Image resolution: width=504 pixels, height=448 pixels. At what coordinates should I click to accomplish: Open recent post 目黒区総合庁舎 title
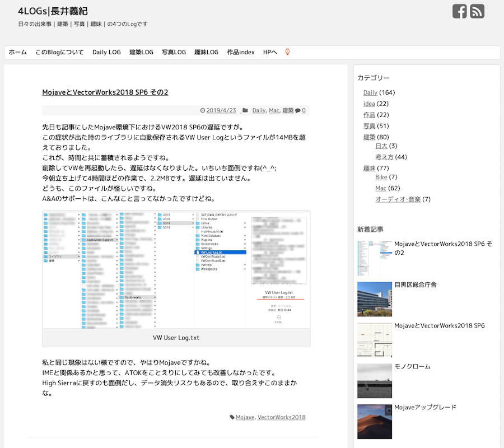click(x=416, y=284)
